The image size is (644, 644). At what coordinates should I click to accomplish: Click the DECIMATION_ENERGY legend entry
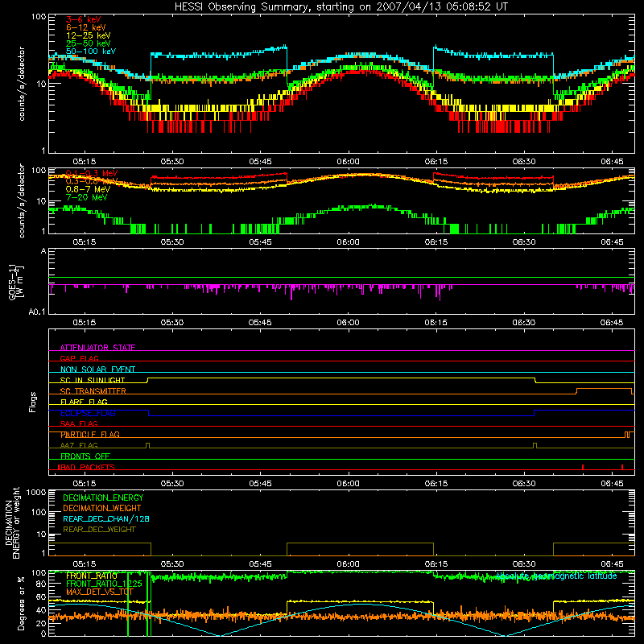coord(103,497)
